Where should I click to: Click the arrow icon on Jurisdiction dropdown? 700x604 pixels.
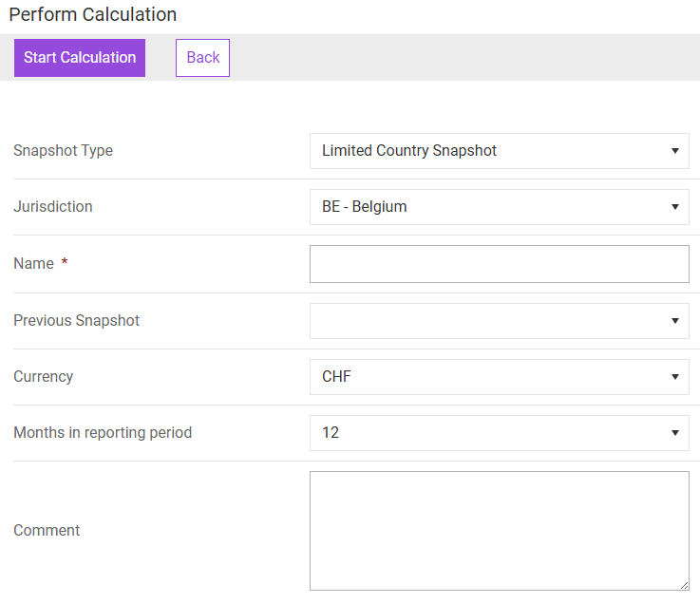click(674, 207)
